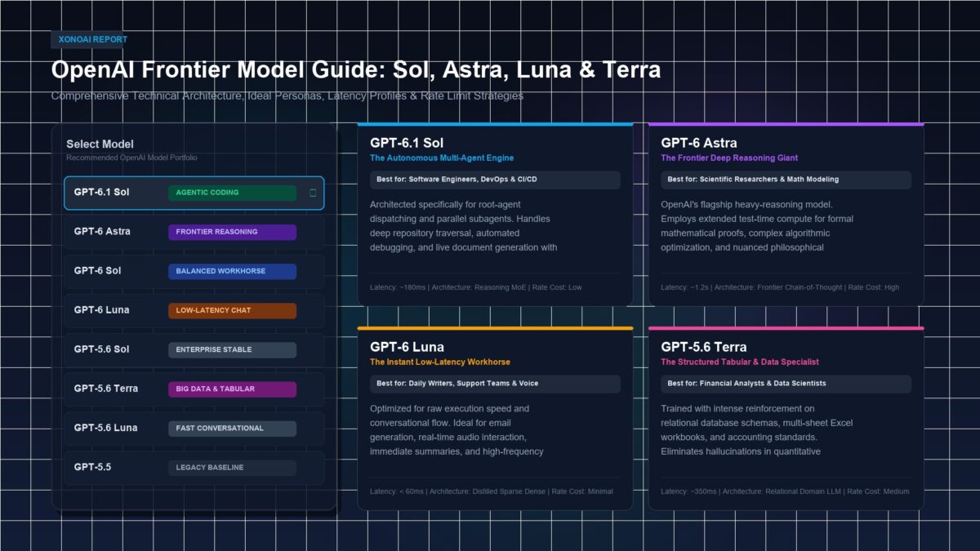The height and width of the screenshot is (551, 980).
Task: Click the FAST CONVERSATIONAL badge
Action: coord(232,428)
